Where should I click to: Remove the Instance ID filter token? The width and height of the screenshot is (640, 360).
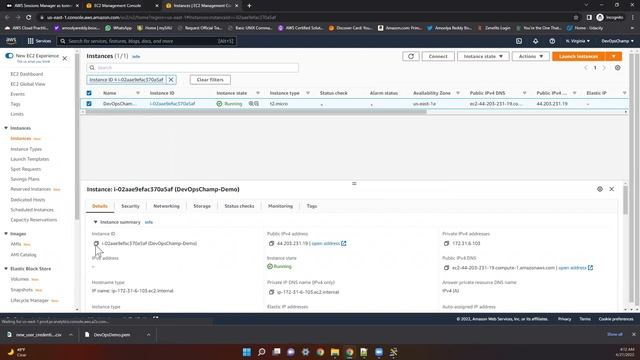click(171, 80)
